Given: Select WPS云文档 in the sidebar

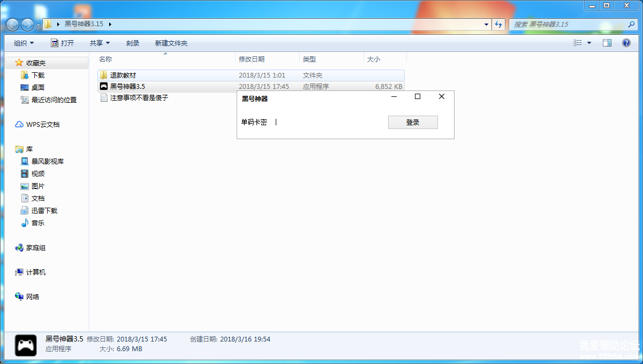Looking at the screenshot, I should 43,125.
